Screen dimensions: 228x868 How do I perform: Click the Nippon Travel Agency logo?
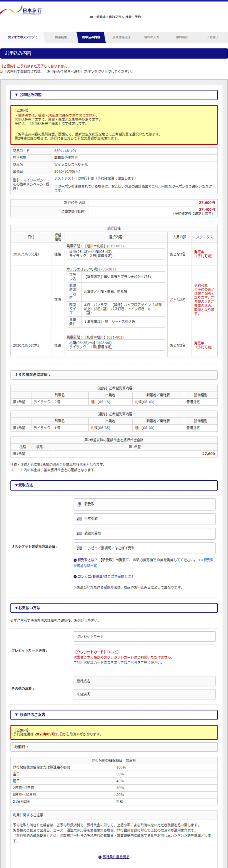pos(21,10)
